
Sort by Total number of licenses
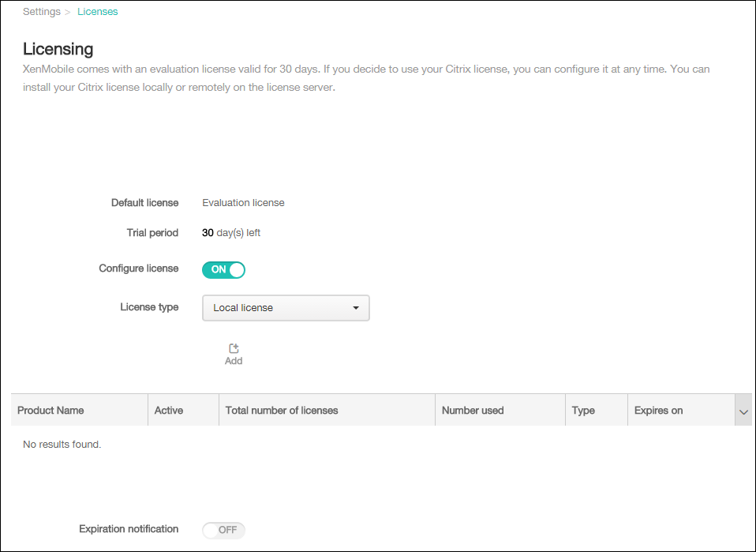(282, 411)
